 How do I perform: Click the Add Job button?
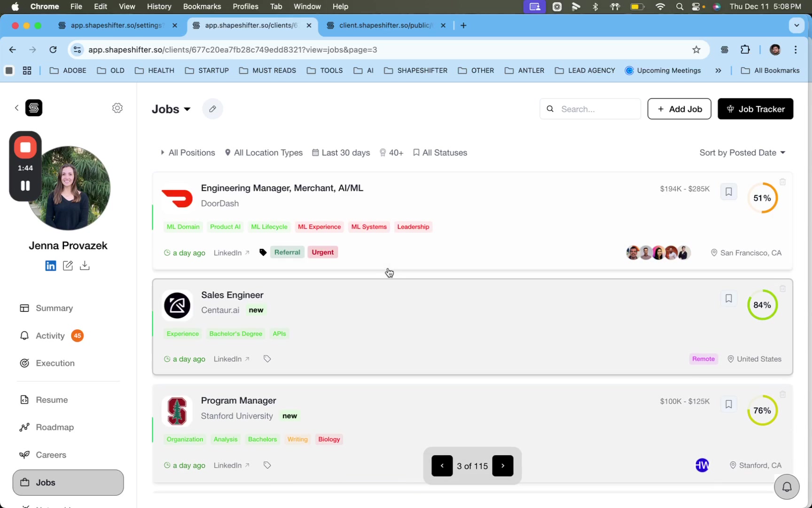679,109
